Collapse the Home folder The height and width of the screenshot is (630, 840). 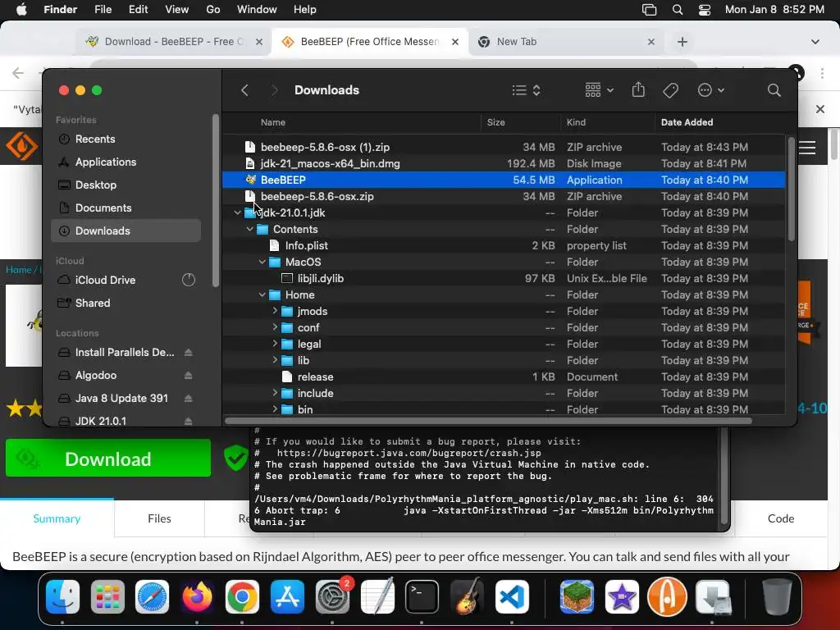pos(262,294)
